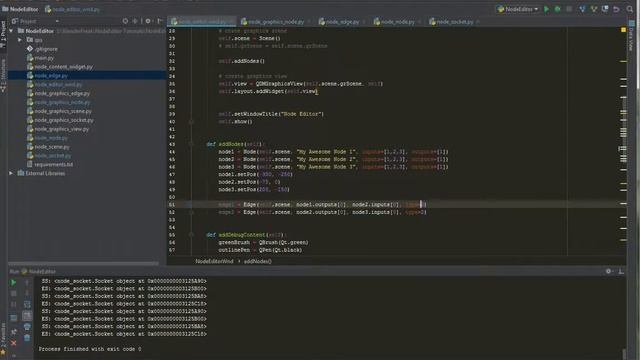The width and height of the screenshot is (640, 360).
Task: Close the Run tab with red X
Action: click(13, 343)
